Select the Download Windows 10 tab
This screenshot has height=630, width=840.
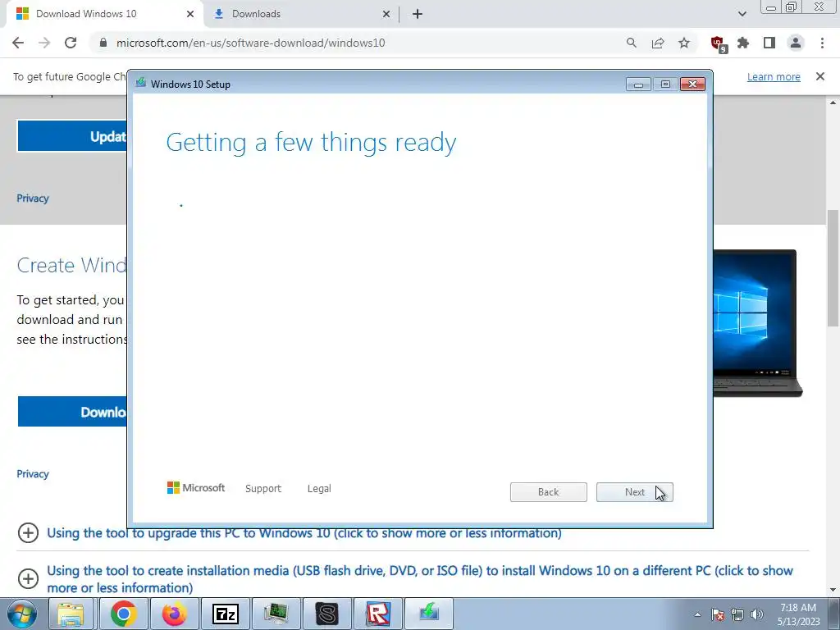(104, 14)
